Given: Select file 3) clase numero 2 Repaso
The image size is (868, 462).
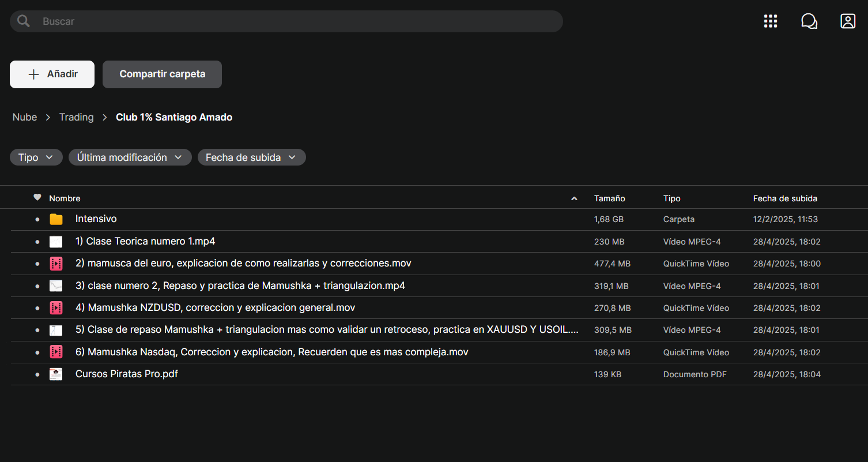Looking at the screenshot, I should (240, 286).
